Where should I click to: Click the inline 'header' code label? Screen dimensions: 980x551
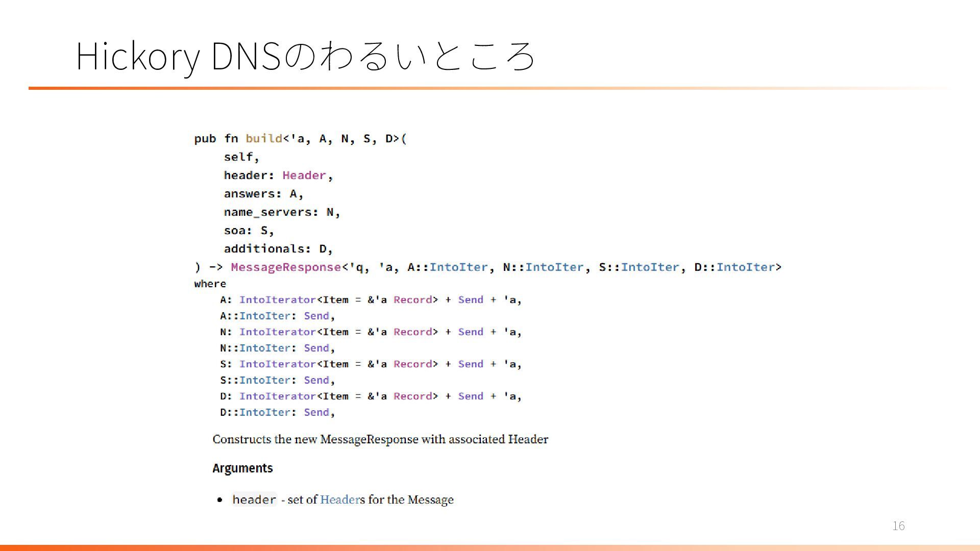click(254, 499)
